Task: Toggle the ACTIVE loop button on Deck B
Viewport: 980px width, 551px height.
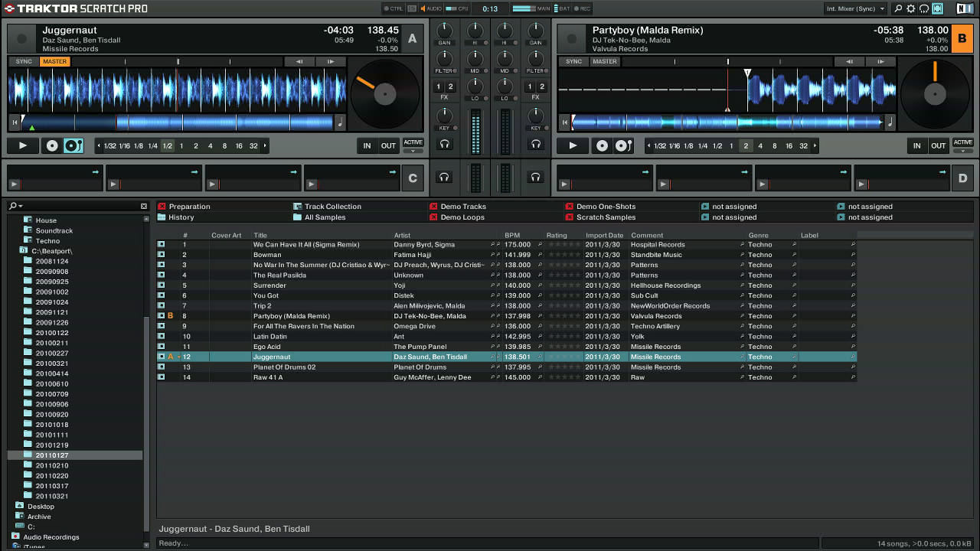Action: [963, 142]
